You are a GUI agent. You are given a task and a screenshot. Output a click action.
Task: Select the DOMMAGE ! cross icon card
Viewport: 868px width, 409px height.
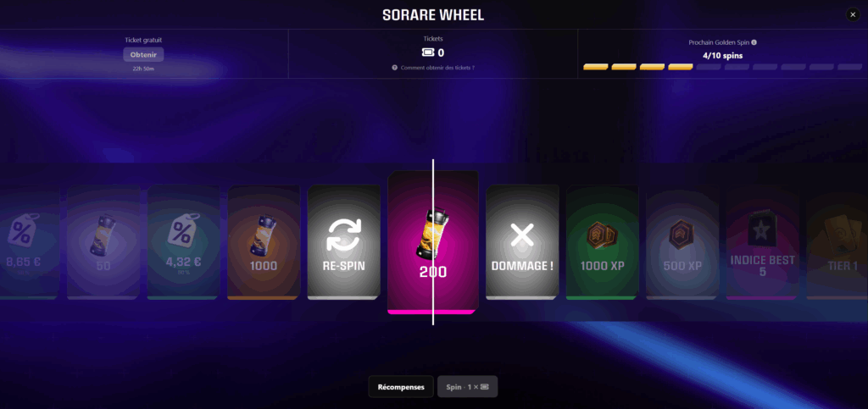tap(522, 242)
